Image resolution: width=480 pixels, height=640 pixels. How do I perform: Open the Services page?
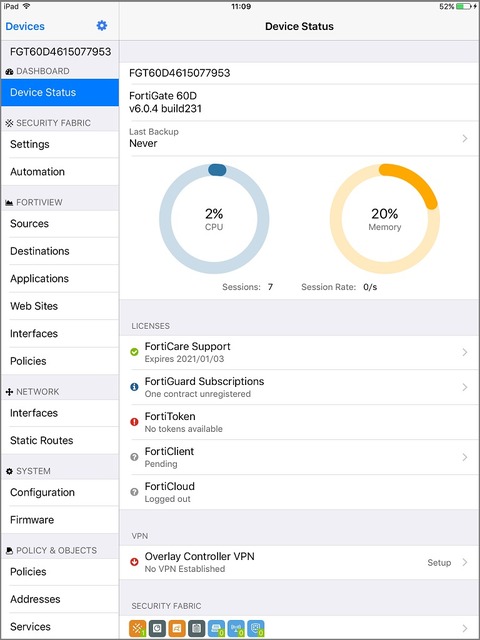(x=60, y=626)
